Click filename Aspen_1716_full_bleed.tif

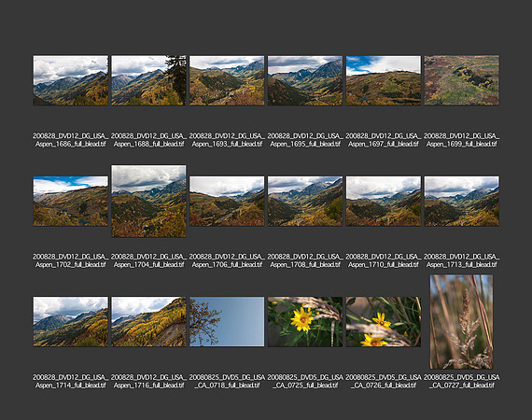(x=149, y=382)
